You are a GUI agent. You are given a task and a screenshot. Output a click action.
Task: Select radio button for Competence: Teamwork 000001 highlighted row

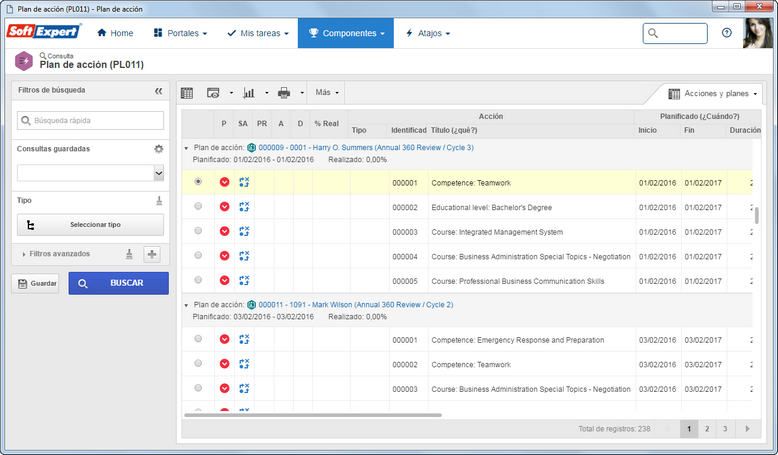pos(198,182)
